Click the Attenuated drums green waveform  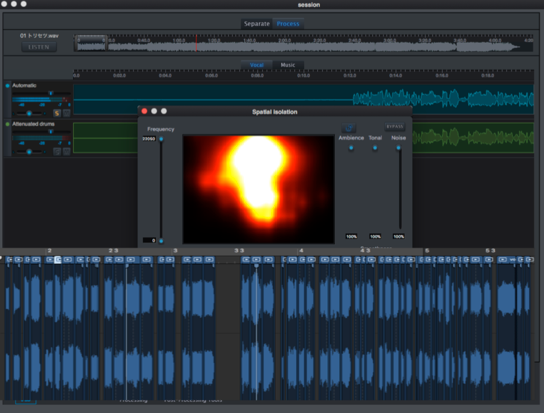(x=473, y=137)
